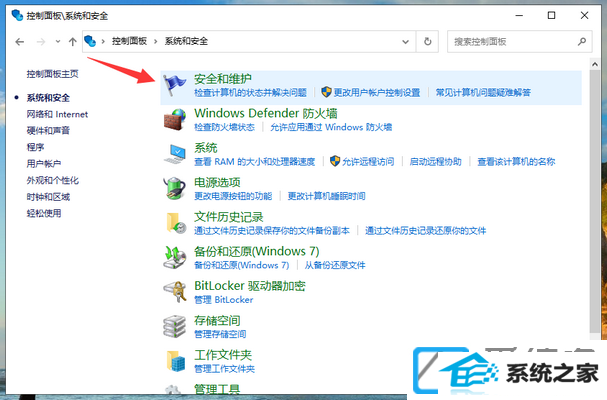Open the 文件历史记录 heading link
Screen dimensions: 607x400
229,217
